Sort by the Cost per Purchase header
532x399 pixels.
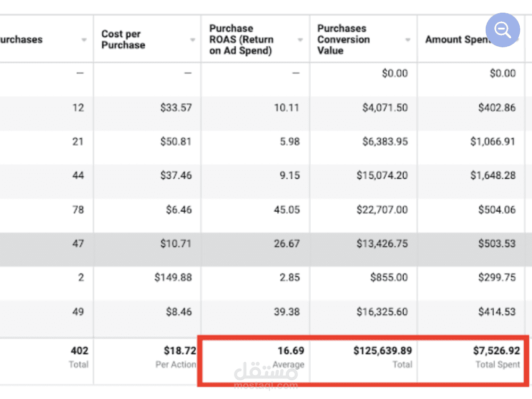tap(123, 39)
